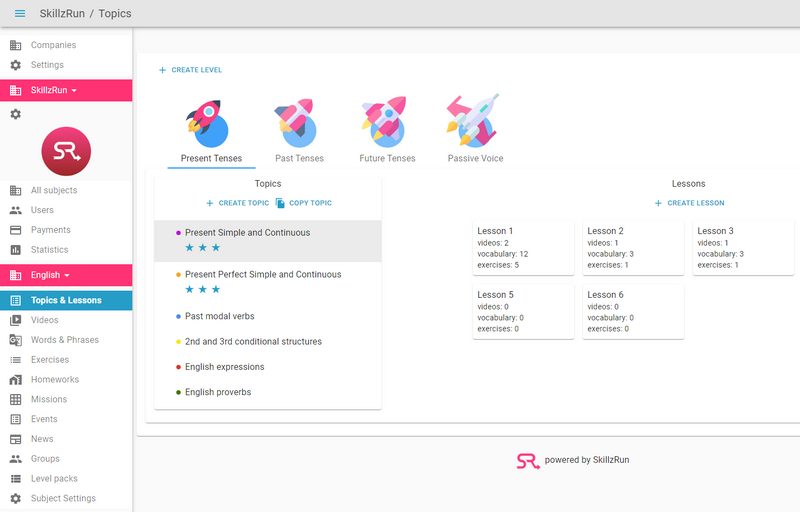
Task: Click the Passive Voice rocket icon
Action: 473,120
